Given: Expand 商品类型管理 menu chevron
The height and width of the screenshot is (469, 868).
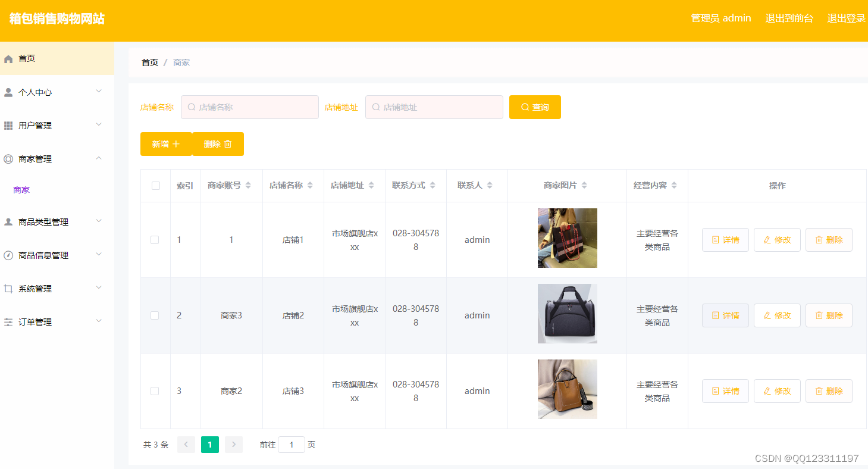Looking at the screenshot, I should 99,221.
